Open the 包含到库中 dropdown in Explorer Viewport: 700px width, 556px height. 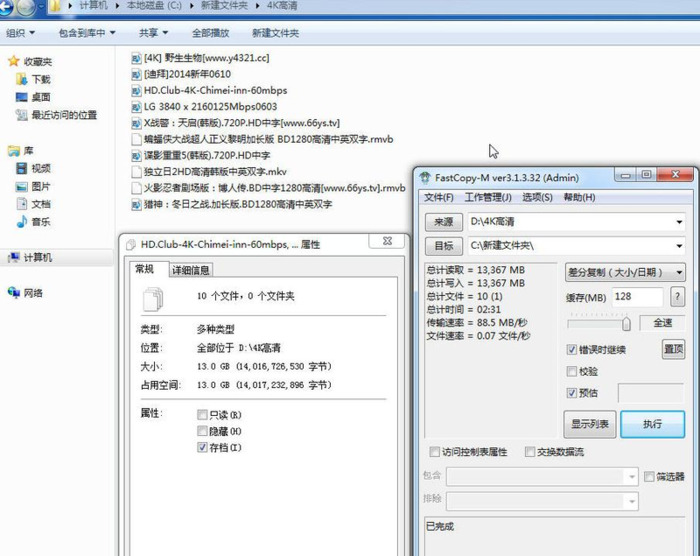[x=87, y=33]
